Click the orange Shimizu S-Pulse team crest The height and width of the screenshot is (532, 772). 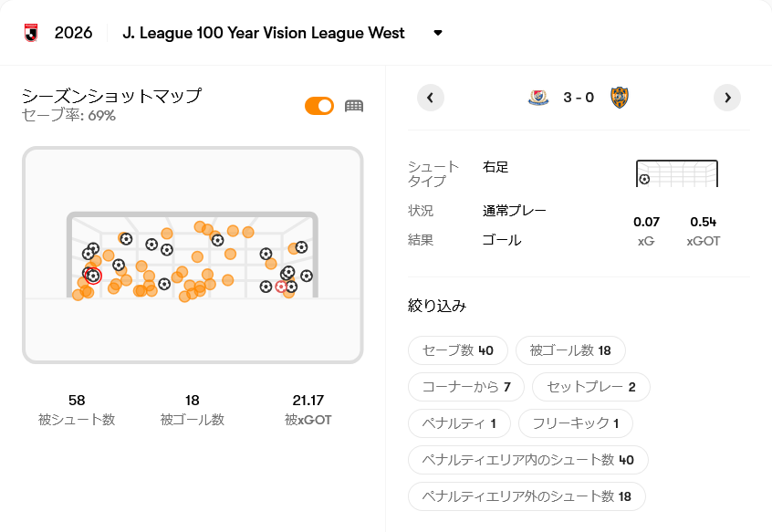coord(620,98)
